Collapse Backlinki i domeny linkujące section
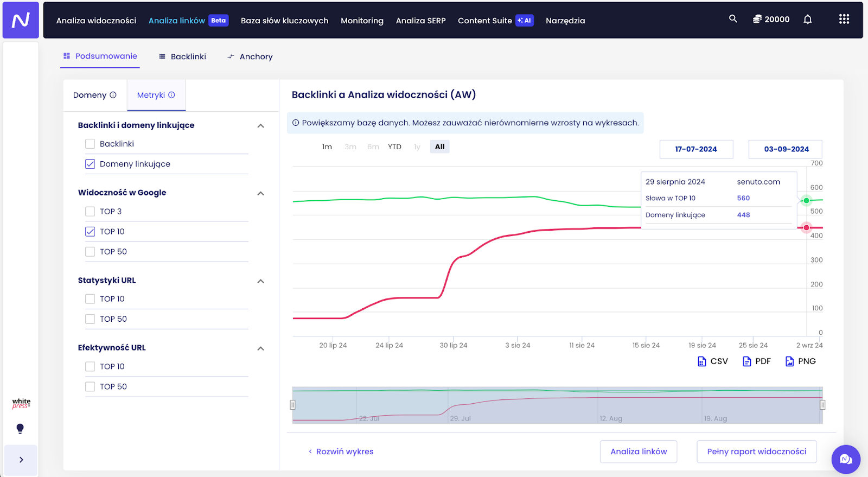Screen dimensions: 868x477 260,126
